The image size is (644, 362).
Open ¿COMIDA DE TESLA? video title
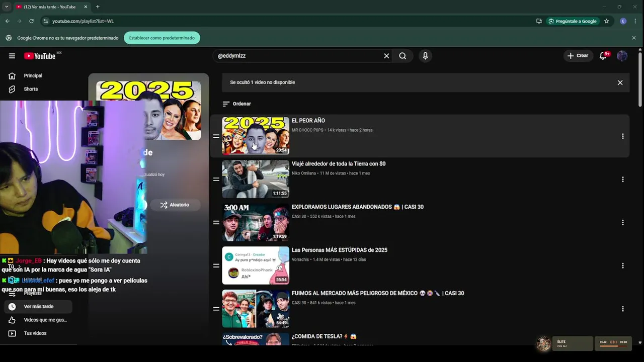pos(324,336)
